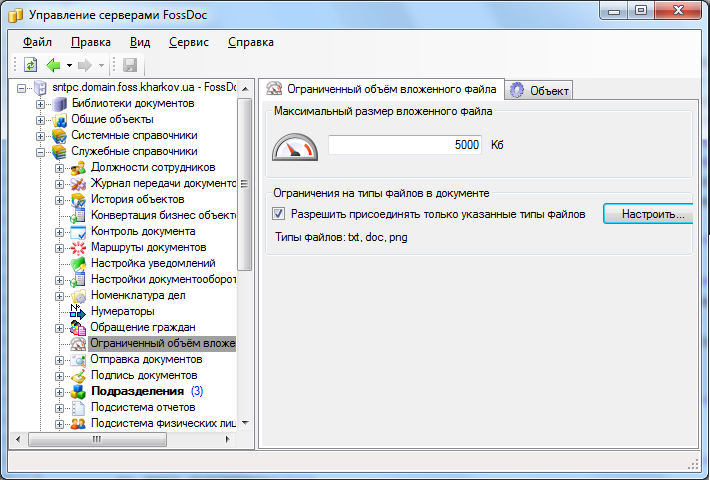Click the Системные справочники books icon
This screenshot has width=710, height=480.
coord(59,136)
